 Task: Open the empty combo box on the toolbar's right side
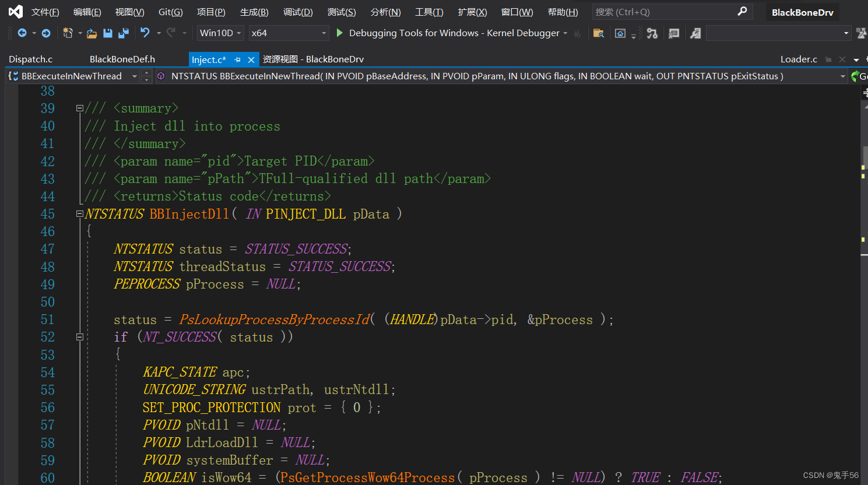coord(778,33)
